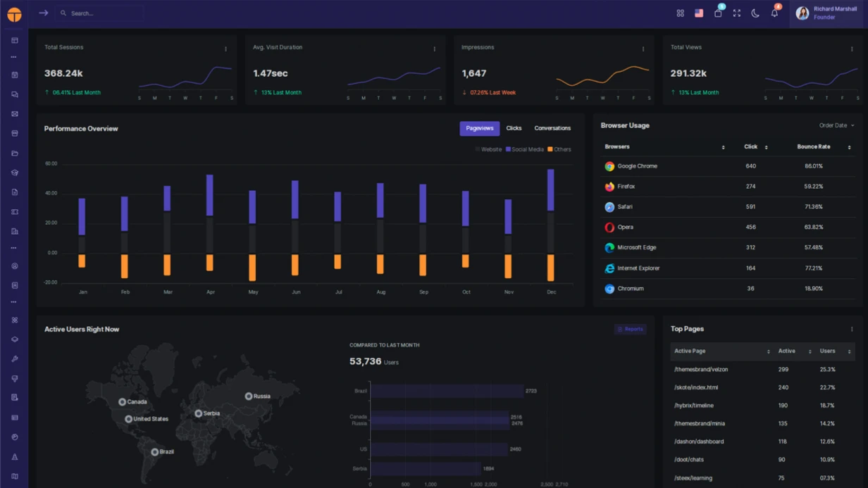Click the Reports button

click(630, 329)
